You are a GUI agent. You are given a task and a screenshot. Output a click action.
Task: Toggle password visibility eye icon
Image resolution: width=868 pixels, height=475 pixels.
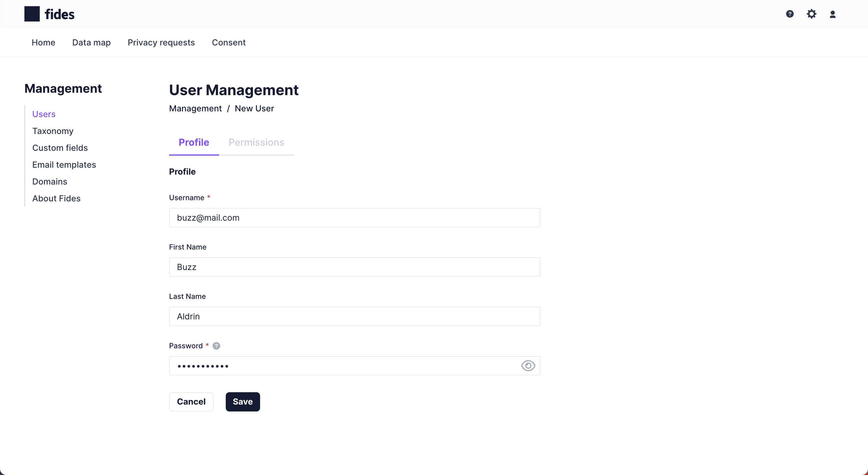click(x=527, y=366)
